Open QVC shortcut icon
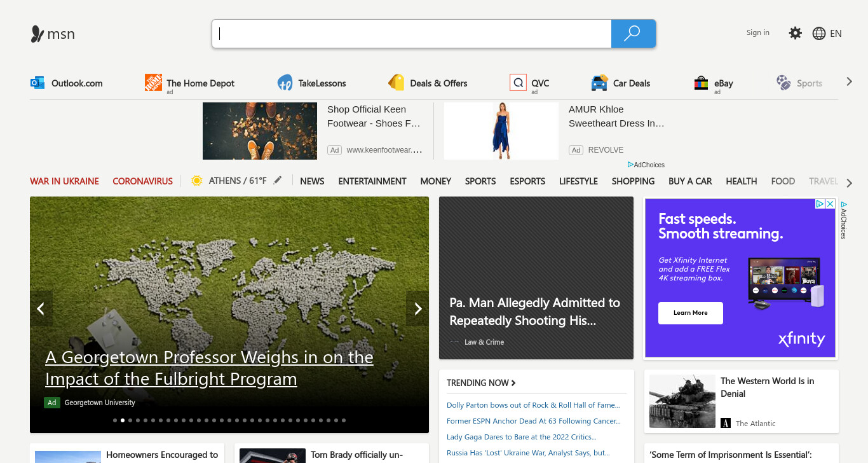The width and height of the screenshot is (868, 463). [x=518, y=83]
